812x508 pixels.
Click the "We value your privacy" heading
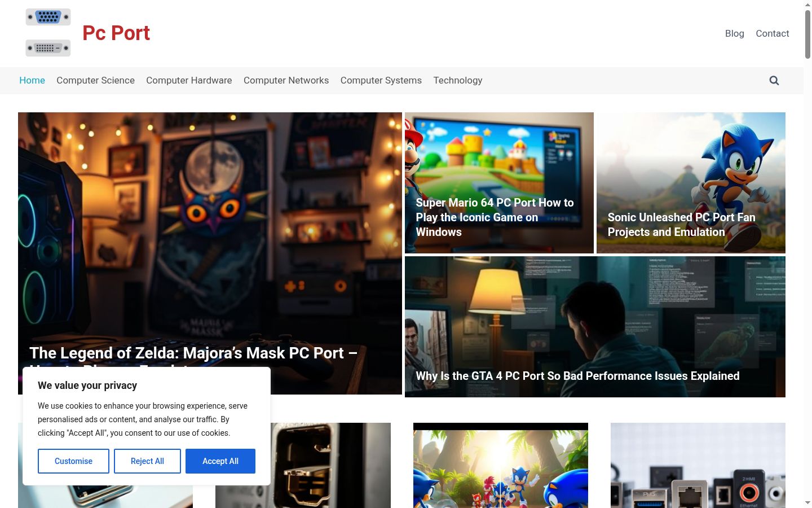(87, 386)
